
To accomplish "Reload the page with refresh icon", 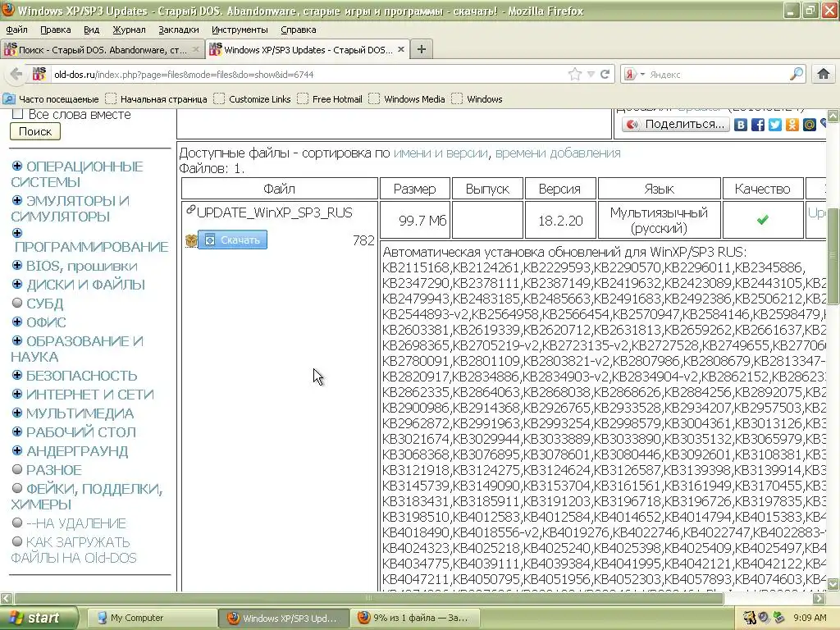I will tap(605, 74).
